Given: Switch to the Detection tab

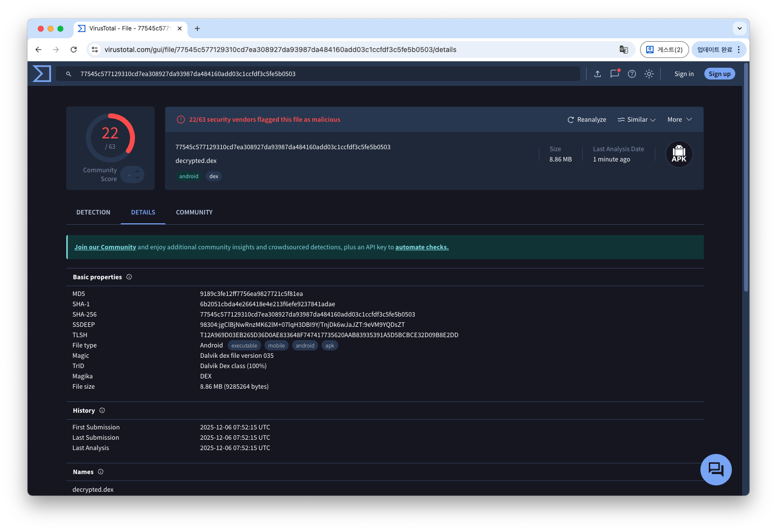Looking at the screenshot, I should pos(93,213).
